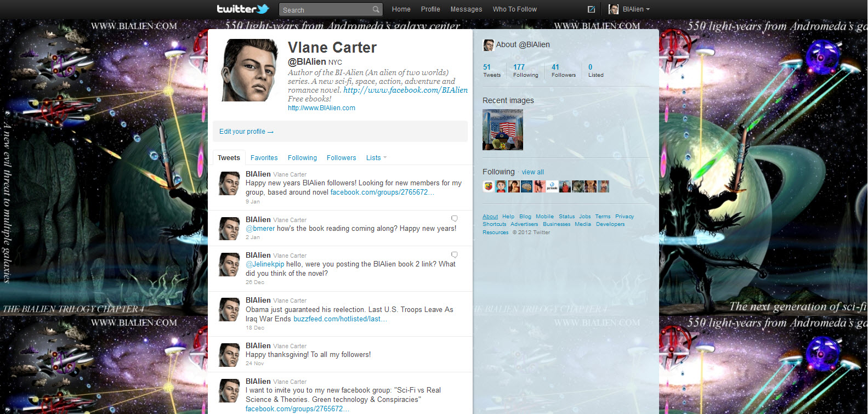Open Messages in the top navigation
This screenshot has width=868, height=414.
coord(466,9)
